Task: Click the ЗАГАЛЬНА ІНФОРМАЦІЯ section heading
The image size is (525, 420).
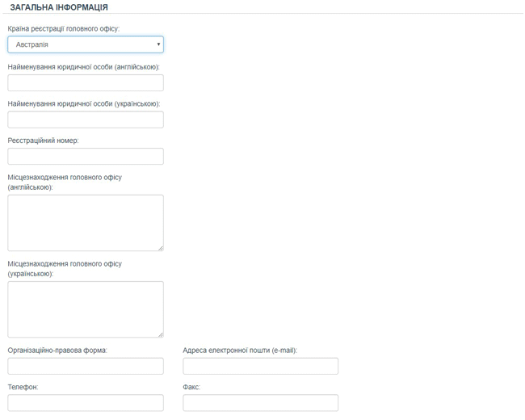Action: 59,7
